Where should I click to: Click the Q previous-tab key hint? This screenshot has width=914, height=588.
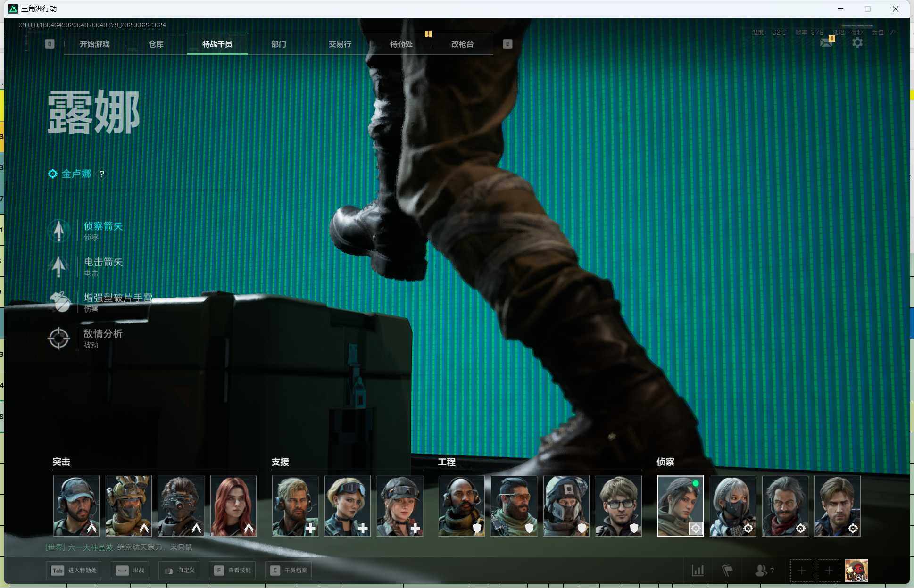click(50, 44)
